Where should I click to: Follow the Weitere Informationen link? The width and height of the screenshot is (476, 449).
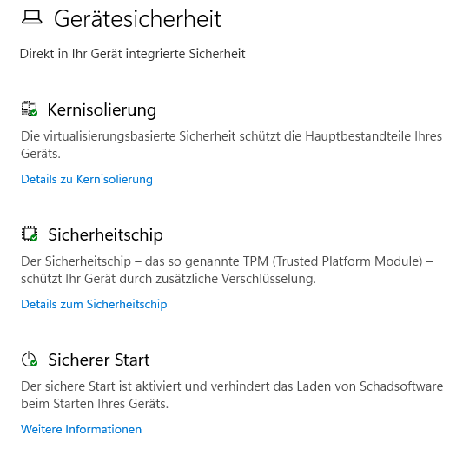pyautogui.click(x=81, y=429)
